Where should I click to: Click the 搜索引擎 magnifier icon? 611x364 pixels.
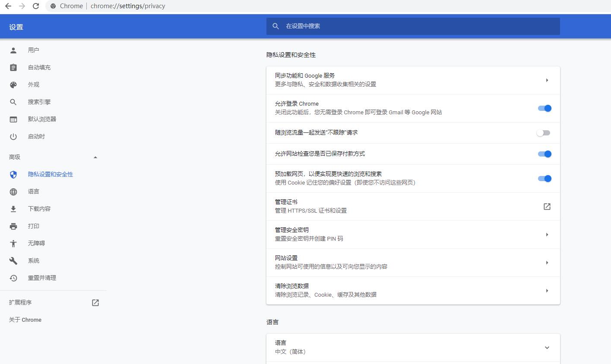13,102
